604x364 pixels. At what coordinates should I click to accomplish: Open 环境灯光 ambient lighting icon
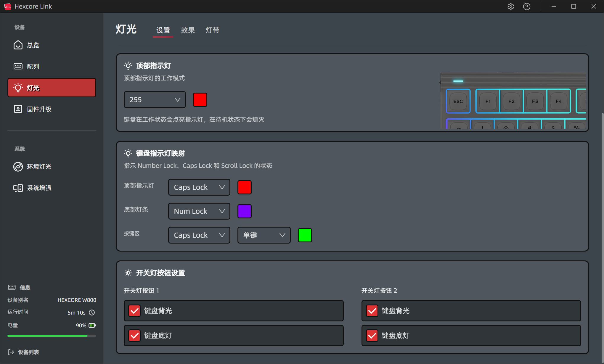pyautogui.click(x=18, y=167)
